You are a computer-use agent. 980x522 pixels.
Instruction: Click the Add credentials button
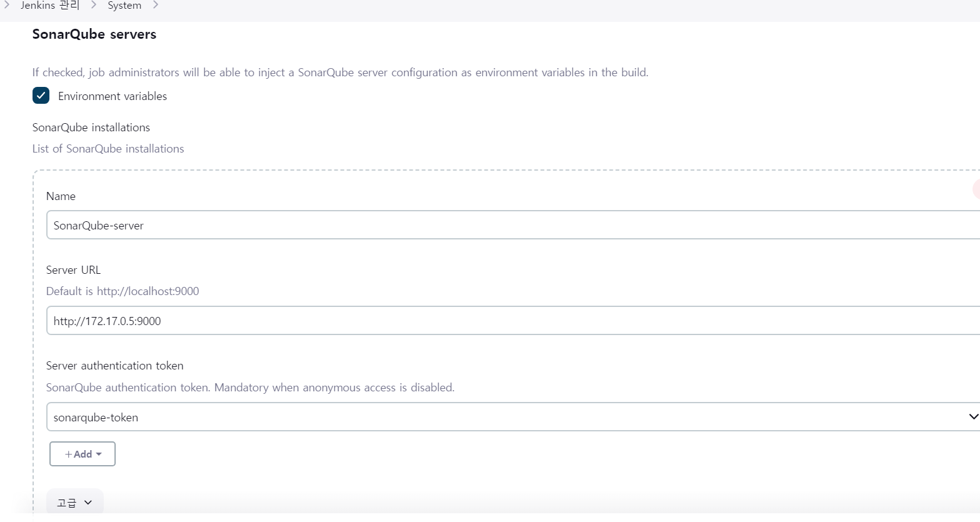coord(83,454)
